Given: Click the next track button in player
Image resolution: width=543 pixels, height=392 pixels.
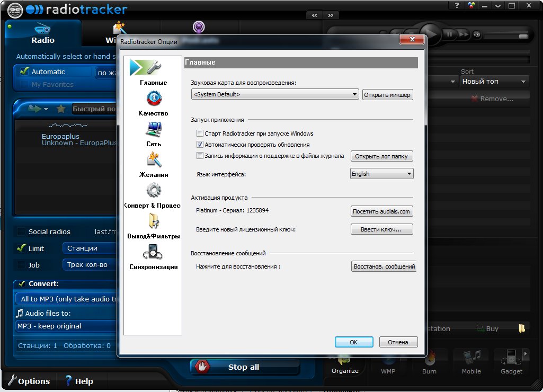Looking at the screenshot, I should click(x=464, y=34).
